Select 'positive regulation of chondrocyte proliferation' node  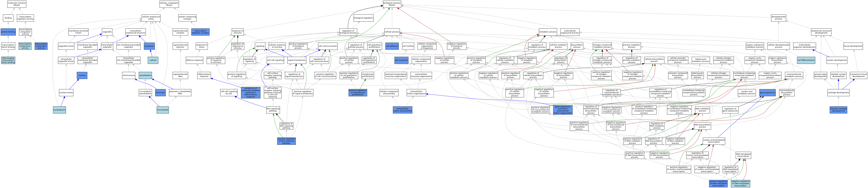click(x=358, y=92)
